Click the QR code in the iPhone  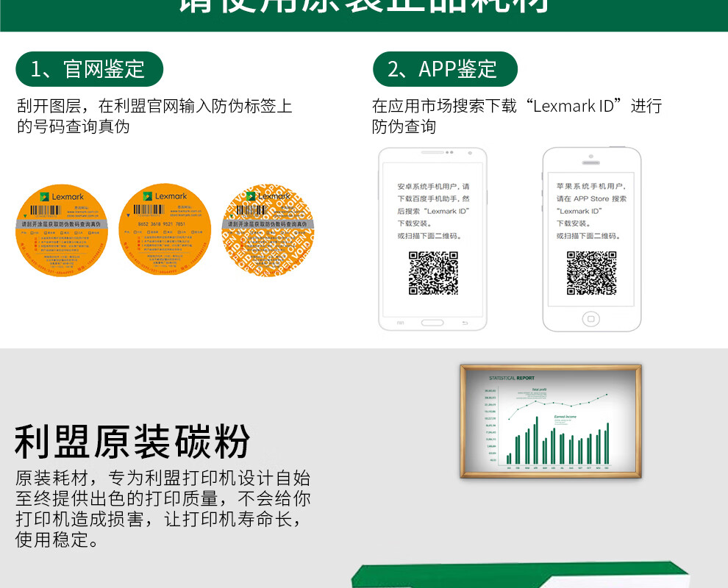(x=591, y=273)
